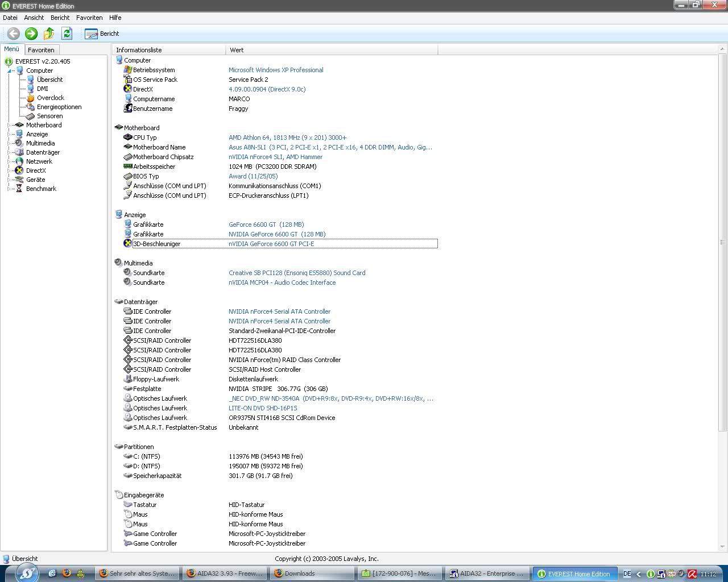Switch to Sehr sehr altes Syste... taskbar window

(x=138, y=573)
